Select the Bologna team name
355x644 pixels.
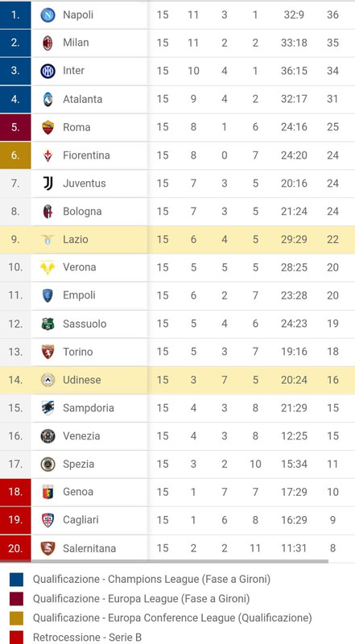82,211
